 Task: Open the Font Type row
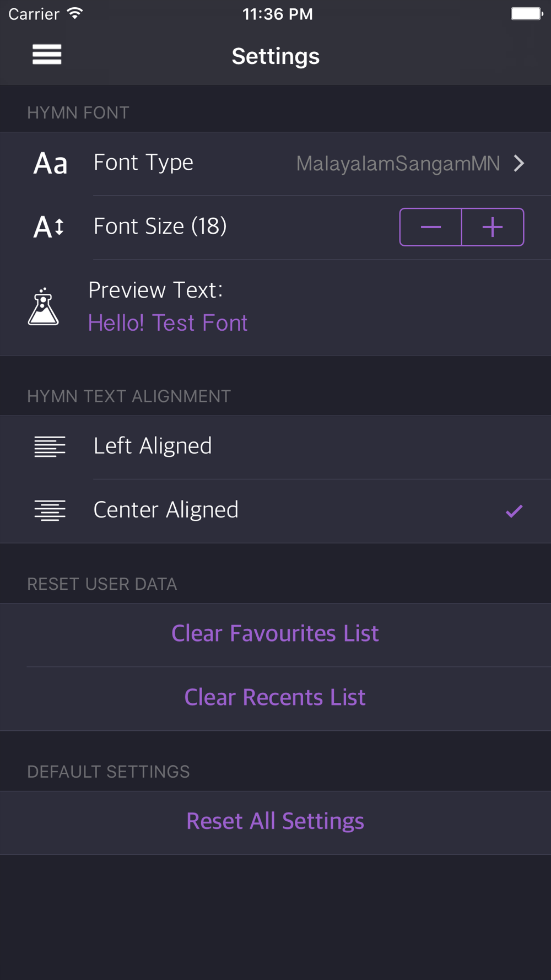(143, 163)
